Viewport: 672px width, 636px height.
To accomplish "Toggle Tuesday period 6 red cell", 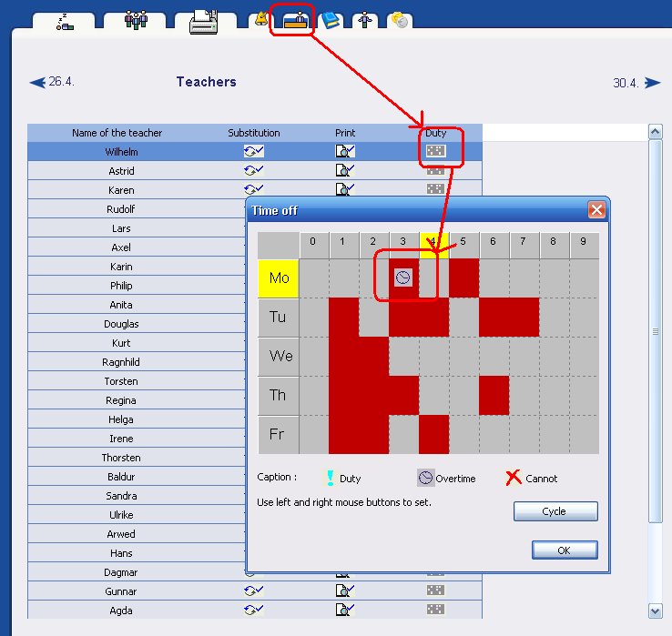I will (494, 318).
